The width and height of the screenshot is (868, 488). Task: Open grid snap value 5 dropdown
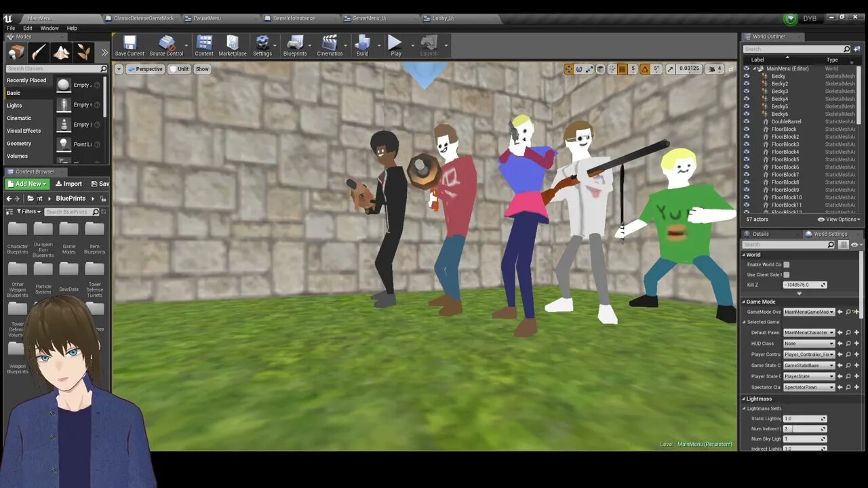pos(633,69)
